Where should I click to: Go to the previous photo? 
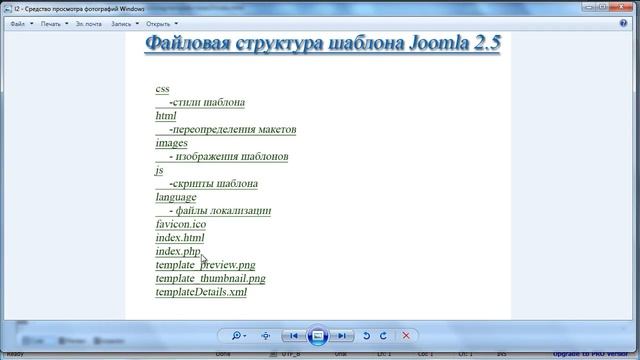294,336
